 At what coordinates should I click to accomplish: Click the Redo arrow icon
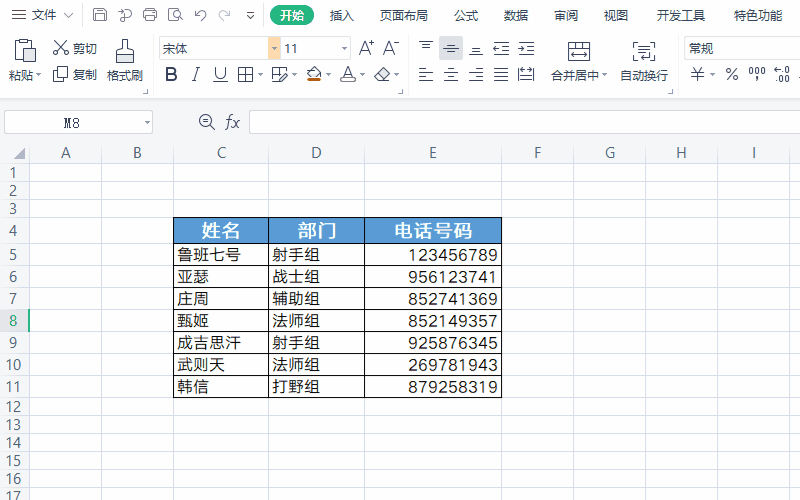click(x=224, y=15)
